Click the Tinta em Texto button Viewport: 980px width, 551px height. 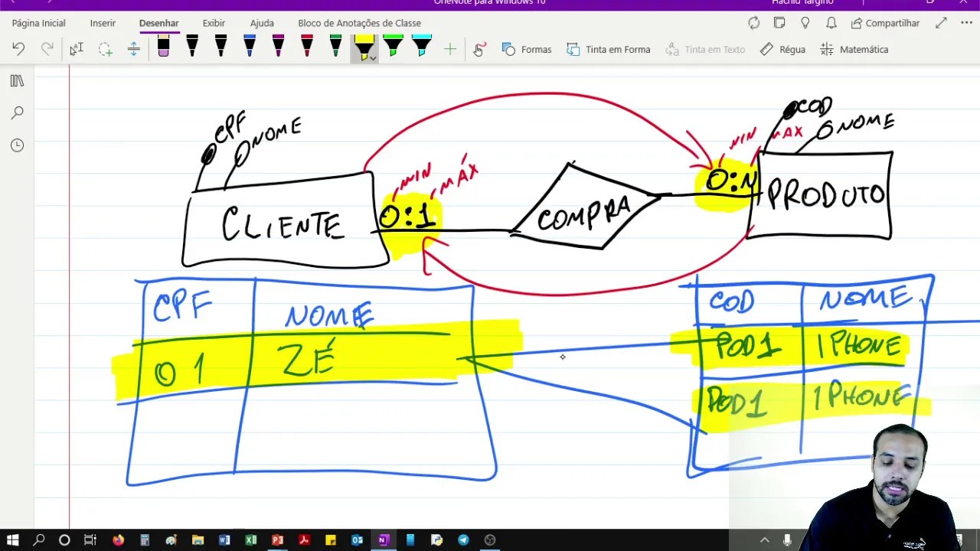tap(705, 49)
